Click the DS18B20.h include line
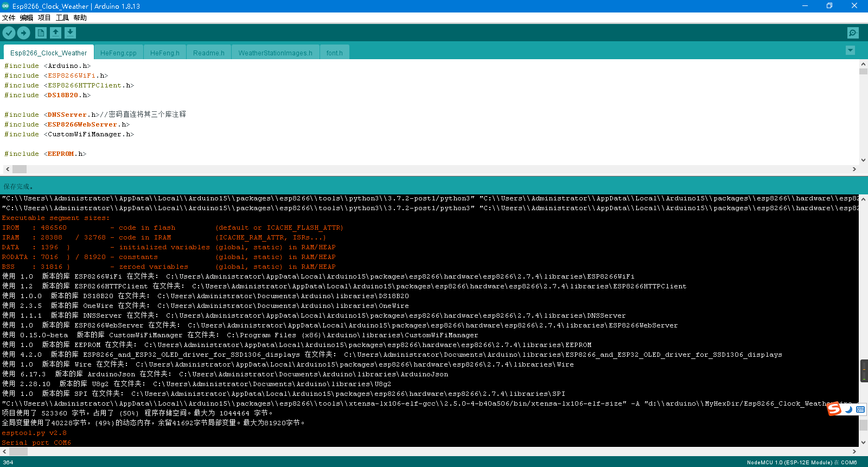 click(x=48, y=95)
